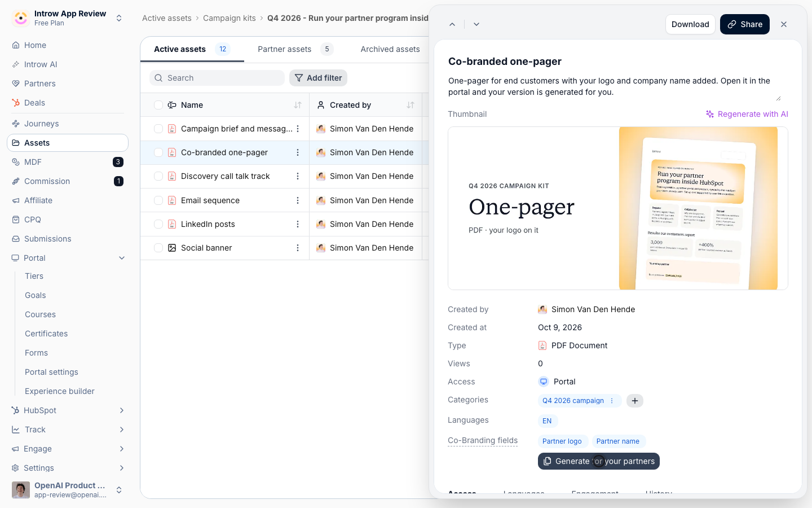Switch to the Partner assets tab
The width and height of the screenshot is (812, 508).
295,49
